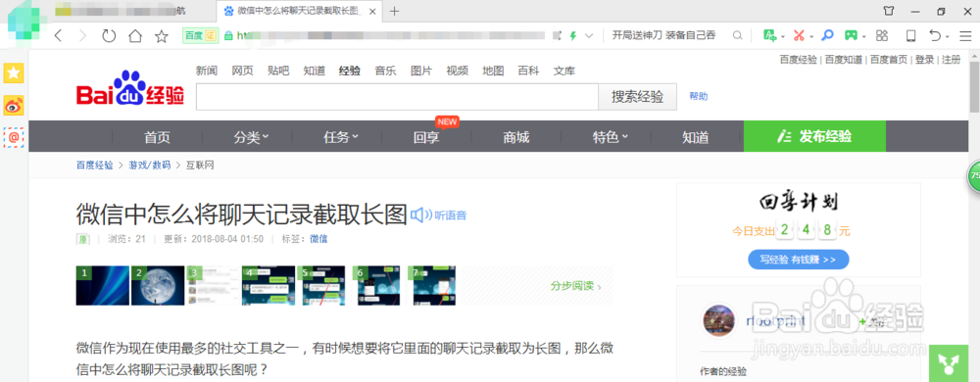Click the rfootprint author avatar

click(719, 321)
